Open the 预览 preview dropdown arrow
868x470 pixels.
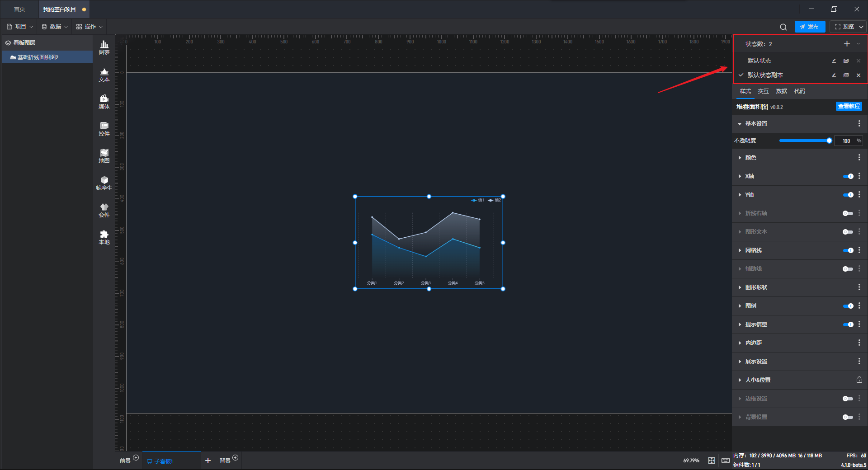point(861,27)
